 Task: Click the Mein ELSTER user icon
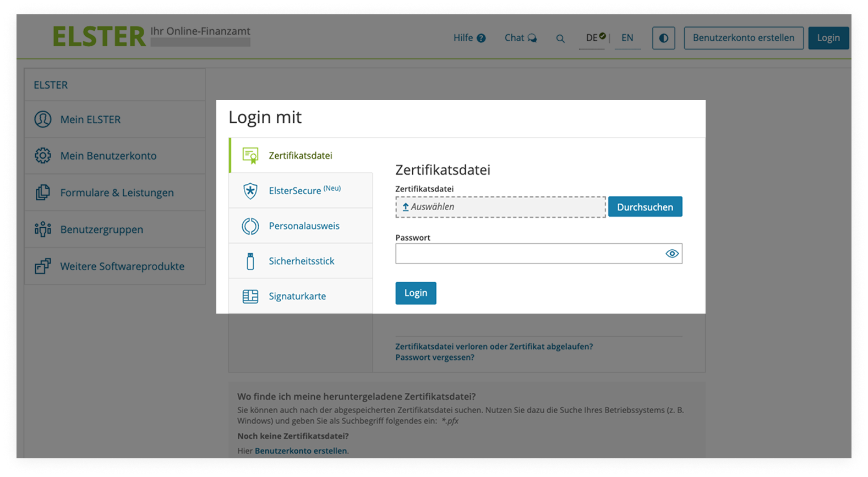pyautogui.click(x=43, y=119)
